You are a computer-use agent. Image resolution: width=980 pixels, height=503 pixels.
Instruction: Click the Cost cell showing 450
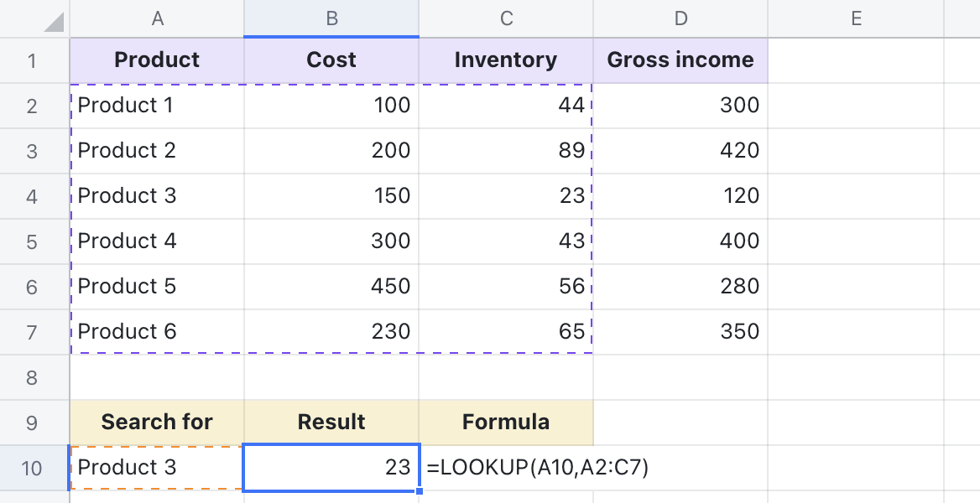(331, 286)
